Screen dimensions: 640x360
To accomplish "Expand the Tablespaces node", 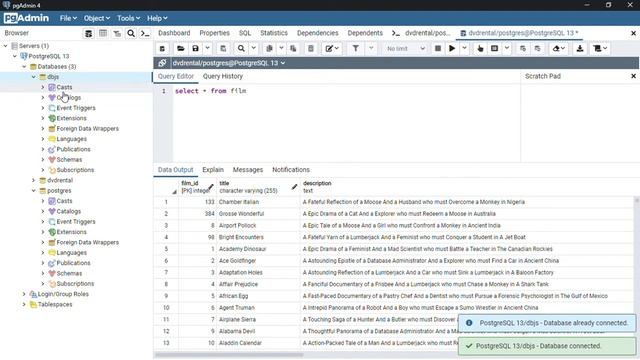I will [24, 304].
